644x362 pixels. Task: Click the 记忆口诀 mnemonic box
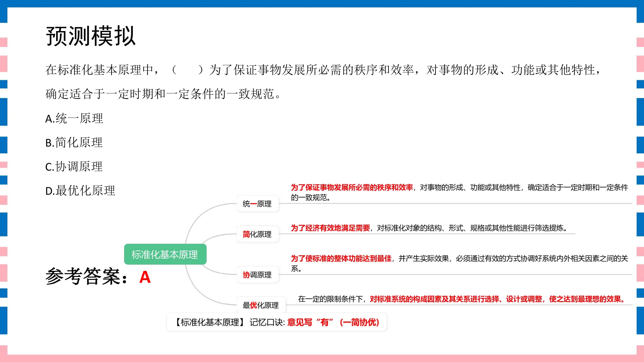point(277,322)
